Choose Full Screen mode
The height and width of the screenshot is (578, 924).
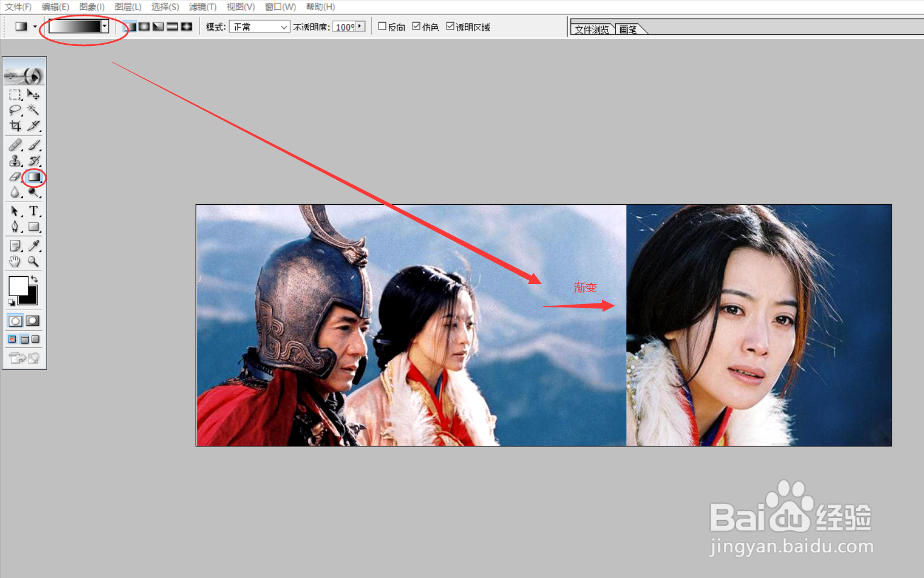click(x=36, y=339)
